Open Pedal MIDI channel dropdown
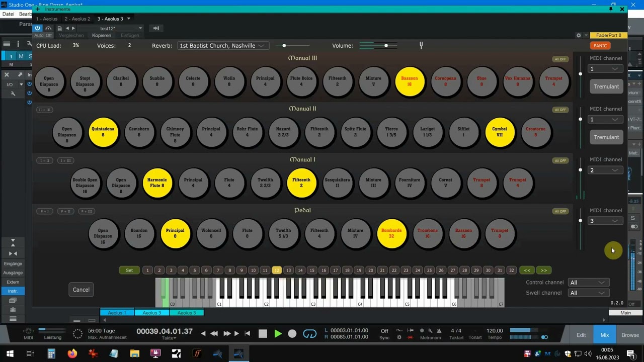Screen dimensions: 644x362 (x=606, y=221)
